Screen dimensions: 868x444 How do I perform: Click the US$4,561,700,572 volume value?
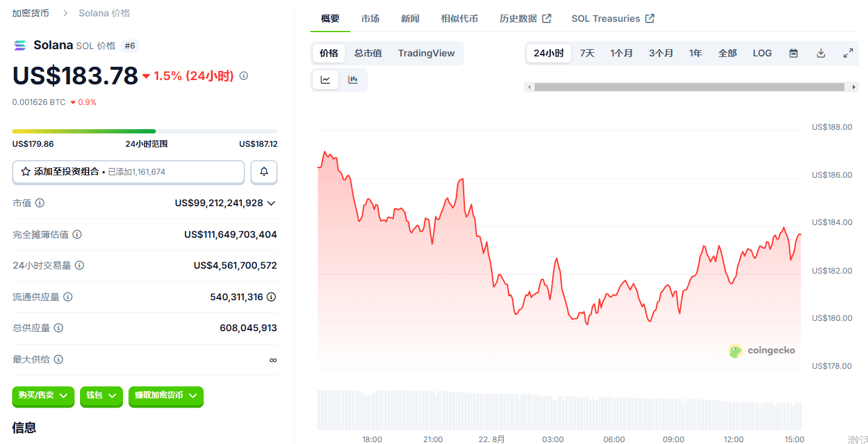pos(235,265)
